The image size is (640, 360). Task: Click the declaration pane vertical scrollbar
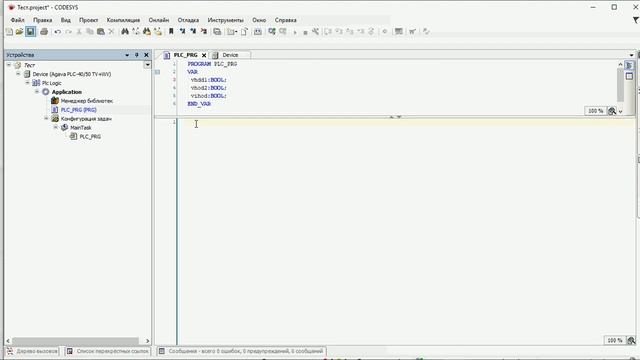620,85
